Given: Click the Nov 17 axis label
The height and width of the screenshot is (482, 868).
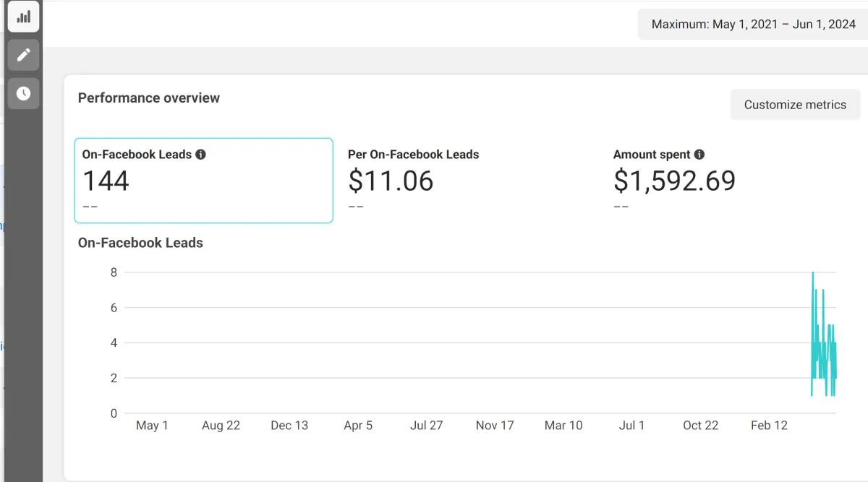Looking at the screenshot, I should pos(495,426).
